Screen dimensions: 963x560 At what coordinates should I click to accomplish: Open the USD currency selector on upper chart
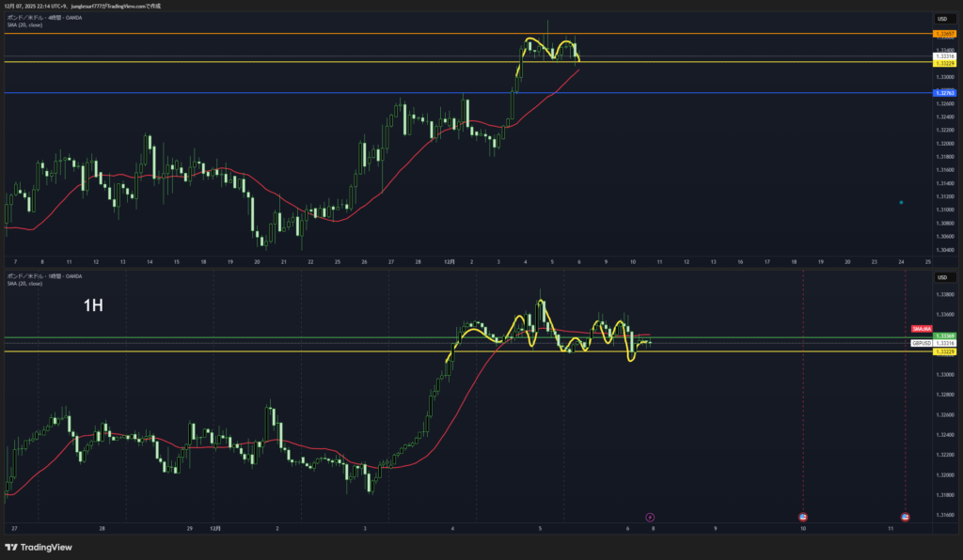click(x=943, y=19)
